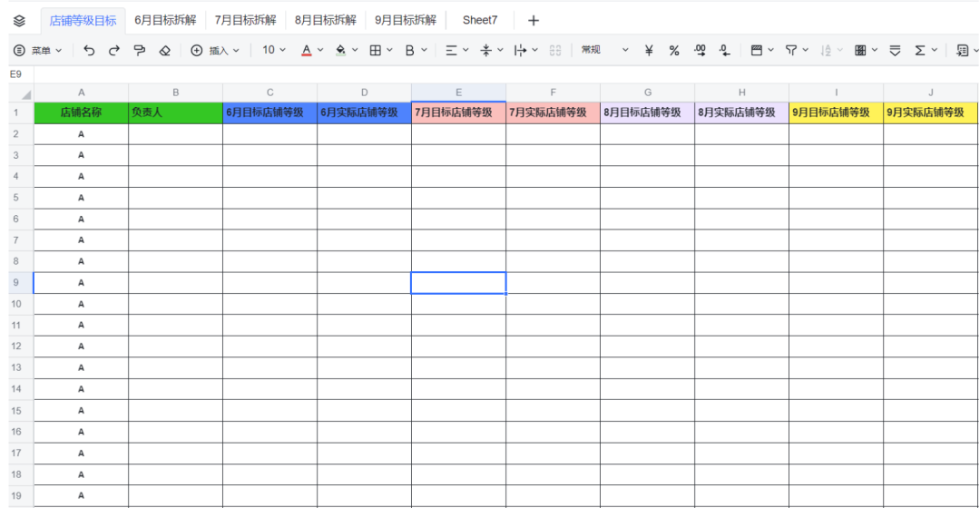This screenshot has width=980, height=508.
Task: Select the green 店铺名称 header cell
Action: 82,112
